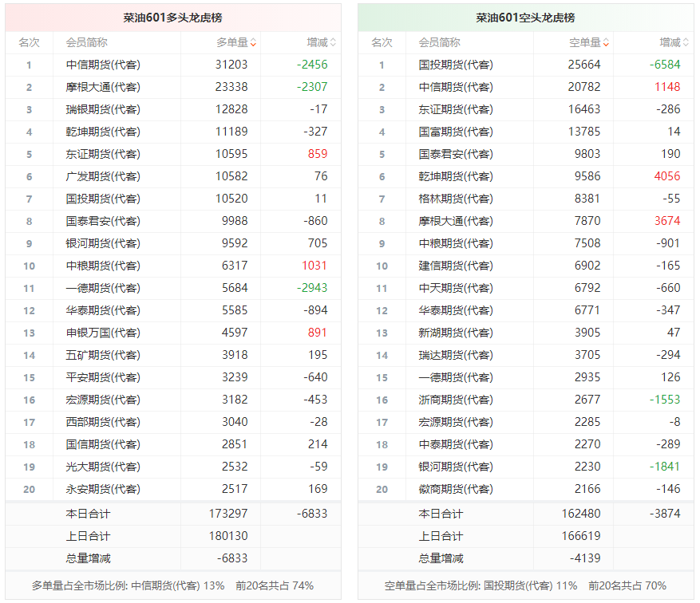Viewport: 700px width, 603px height.
Task: Sort long table by 增减 sort arrows
Action: point(333,43)
